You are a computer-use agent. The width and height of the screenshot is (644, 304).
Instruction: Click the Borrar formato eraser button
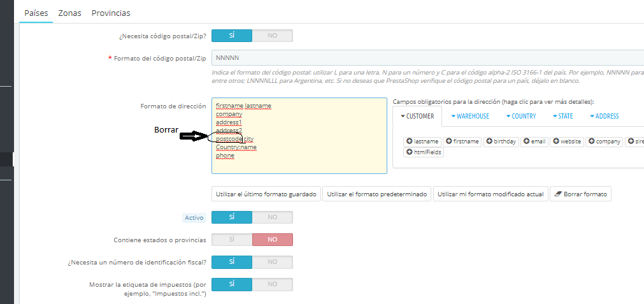(x=580, y=194)
